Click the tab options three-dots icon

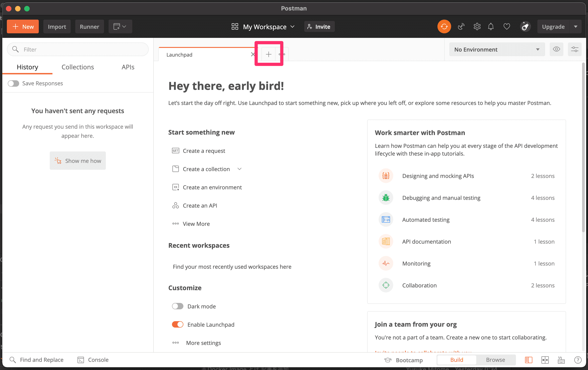point(282,54)
